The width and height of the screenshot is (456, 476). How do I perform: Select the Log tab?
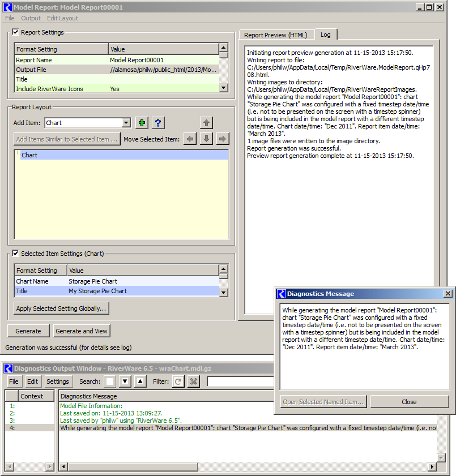pyautogui.click(x=325, y=35)
